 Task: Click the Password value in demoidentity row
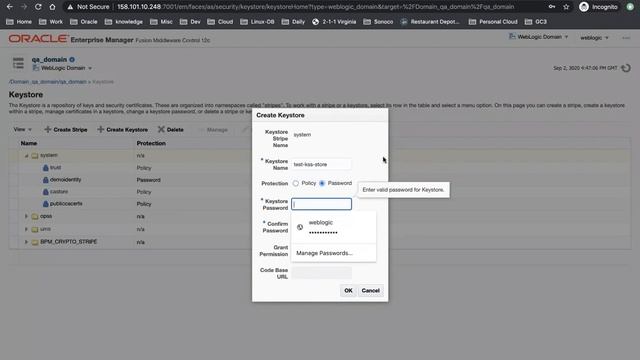(x=148, y=180)
